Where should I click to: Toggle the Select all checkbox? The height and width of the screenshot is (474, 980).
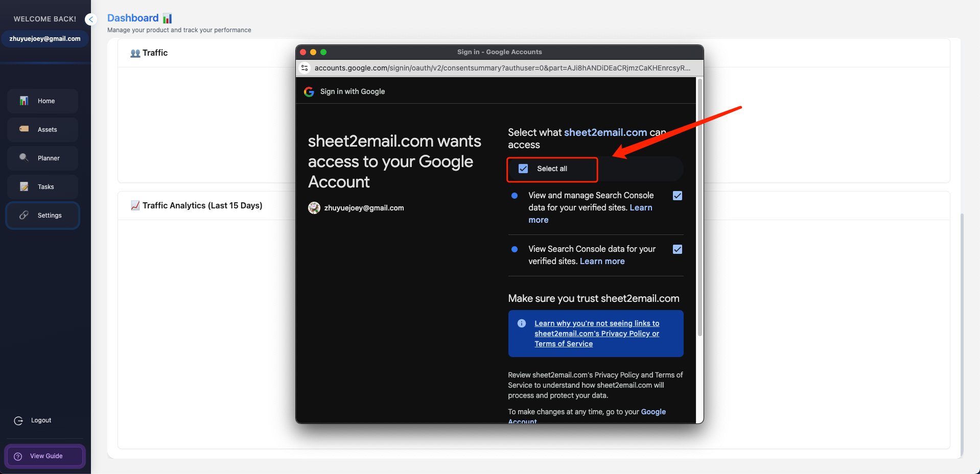click(x=523, y=169)
